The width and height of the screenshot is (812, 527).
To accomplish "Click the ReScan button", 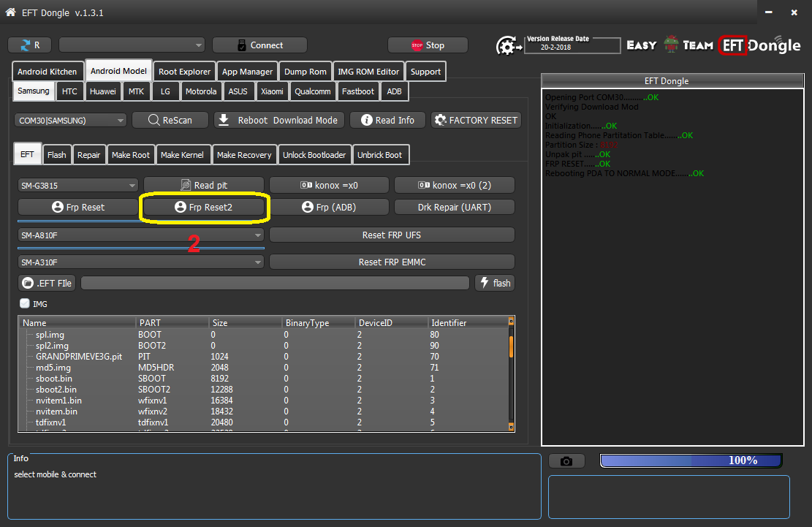I will 170,120.
